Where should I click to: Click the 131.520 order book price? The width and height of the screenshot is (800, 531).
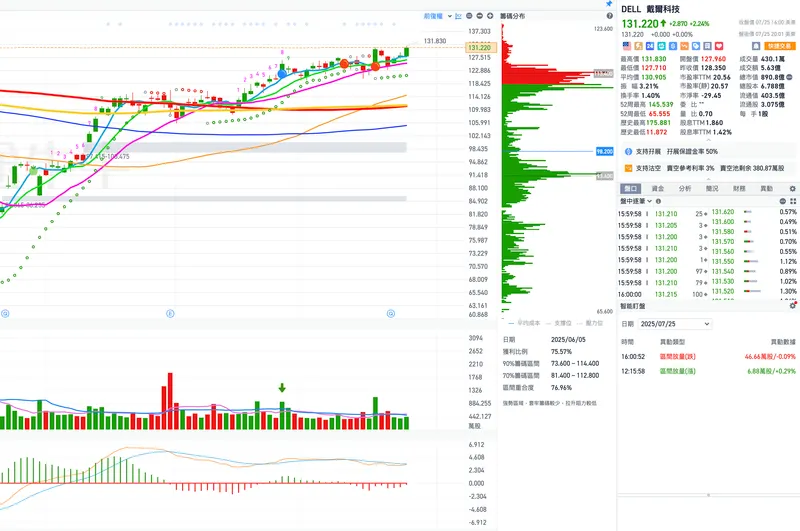coord(723,291)
